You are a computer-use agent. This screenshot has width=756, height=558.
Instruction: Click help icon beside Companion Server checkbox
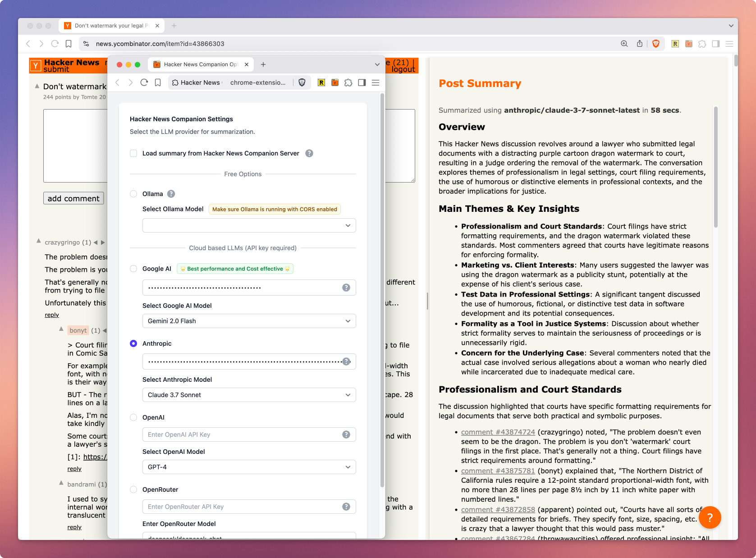click(x=309, y=153)
